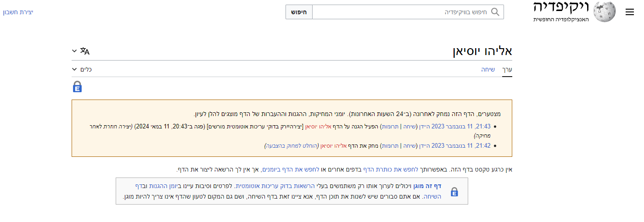This screenshot has width=644, height=222.
Task: Open the הוחלט למחוק בהצבעה reason link
Action: [x=292, y=145]
